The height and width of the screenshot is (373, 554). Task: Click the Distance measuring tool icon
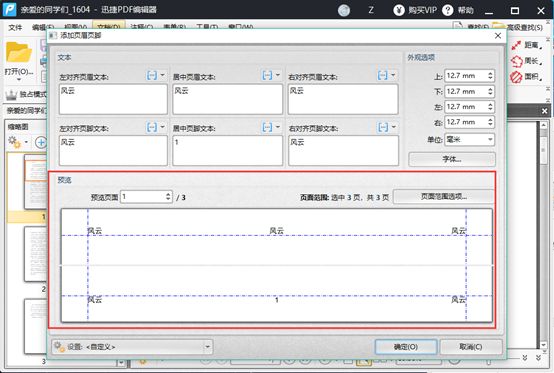tap(517, 45)
